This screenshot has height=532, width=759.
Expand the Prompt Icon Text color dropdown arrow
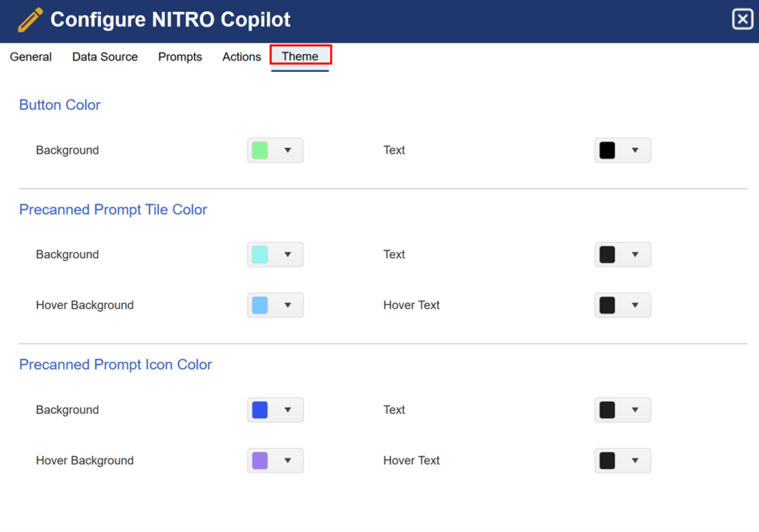pyautogui.click(x=635, y=410)
